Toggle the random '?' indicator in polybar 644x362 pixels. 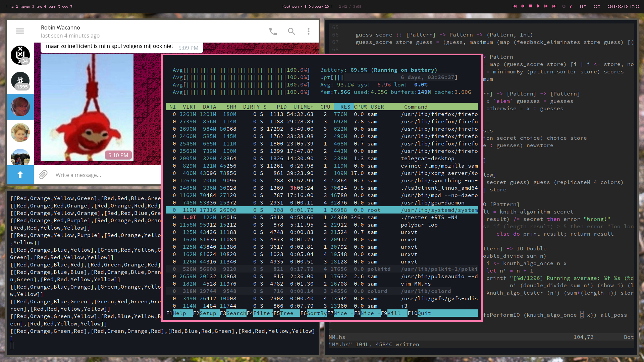click(x=571, y=6)
